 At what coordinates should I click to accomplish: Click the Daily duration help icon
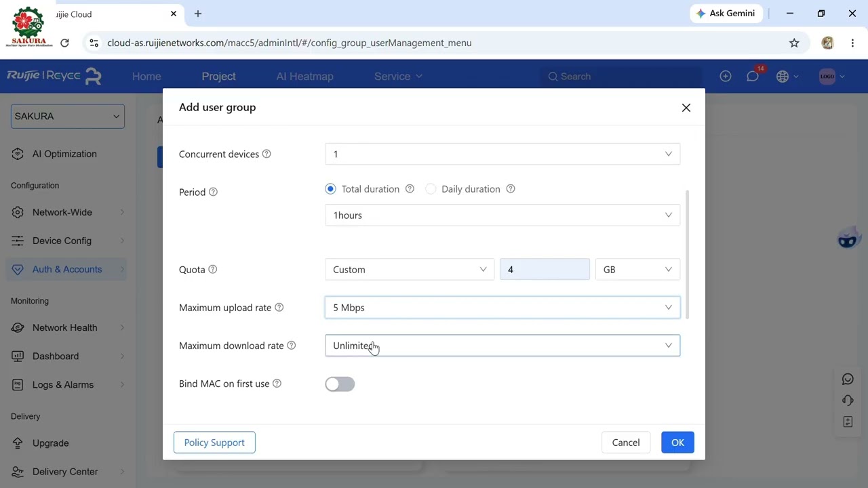pyautogui.click(x=511, y=189)
